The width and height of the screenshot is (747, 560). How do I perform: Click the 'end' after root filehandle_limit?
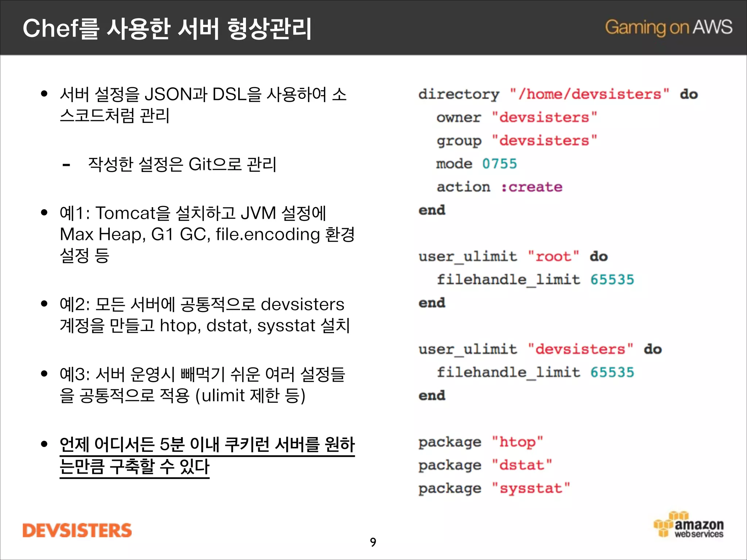pos(432,303)
